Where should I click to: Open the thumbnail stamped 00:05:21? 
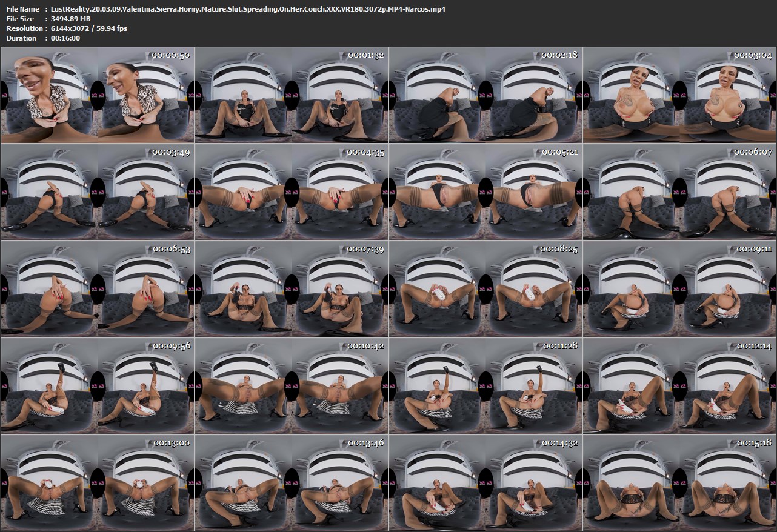click(x=485, y=191)
